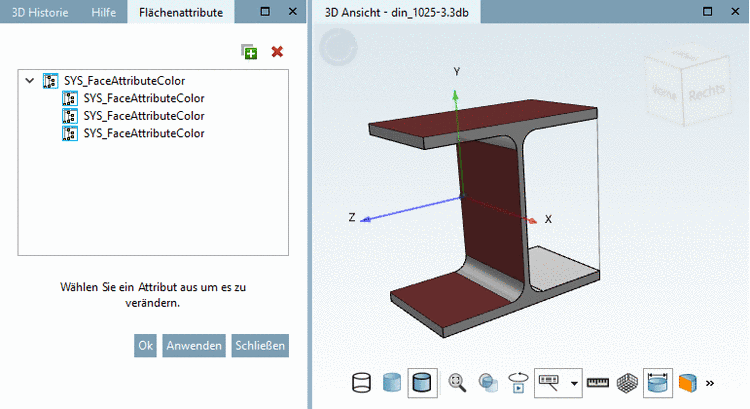This screenshot has height=409, width=750.
Task: Toggle the dimensioning display button
Action: [658, 383]
